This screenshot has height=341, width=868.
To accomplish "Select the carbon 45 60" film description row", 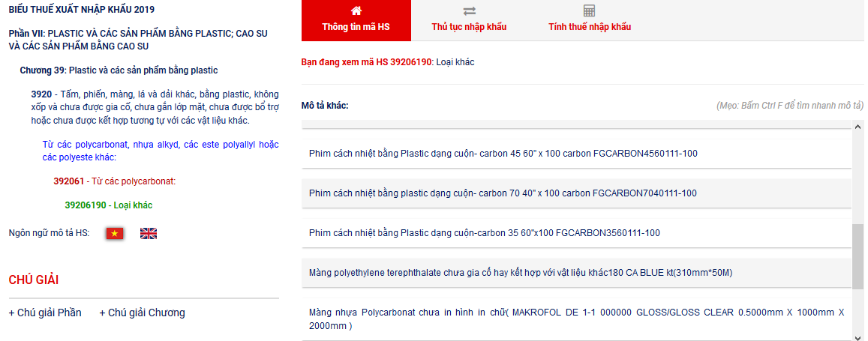I will point(503,154).
